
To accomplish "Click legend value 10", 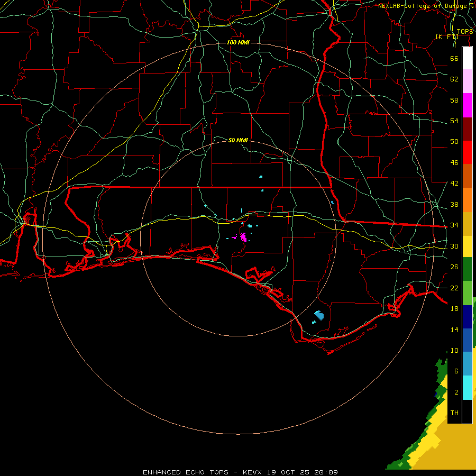I will (454, 350).
